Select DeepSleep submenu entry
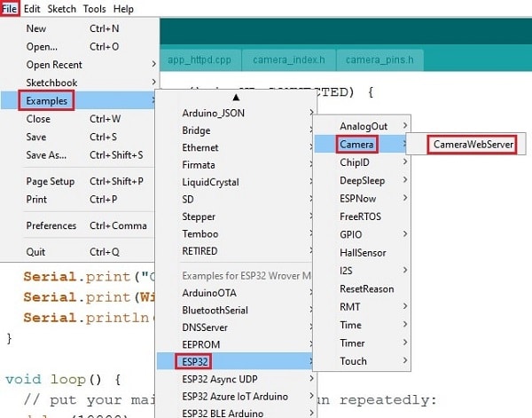Screen dimensions: 532x418 (362, 181)
